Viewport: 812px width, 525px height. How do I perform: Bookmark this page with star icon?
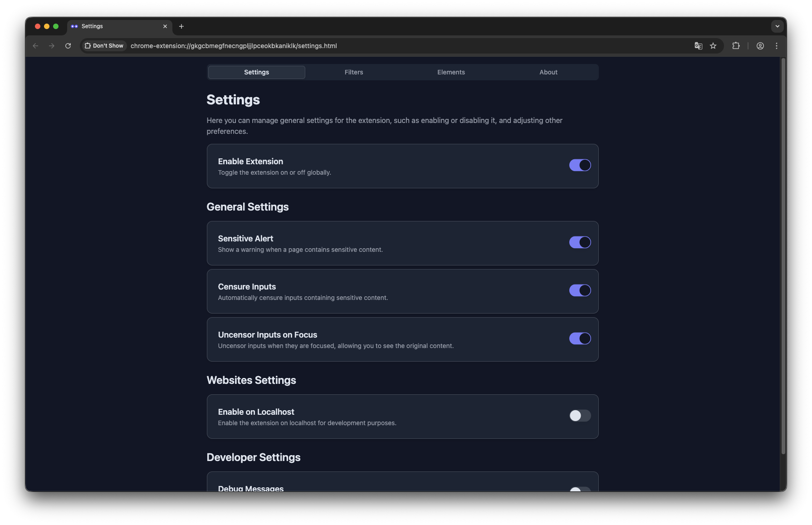click(713, 46)
